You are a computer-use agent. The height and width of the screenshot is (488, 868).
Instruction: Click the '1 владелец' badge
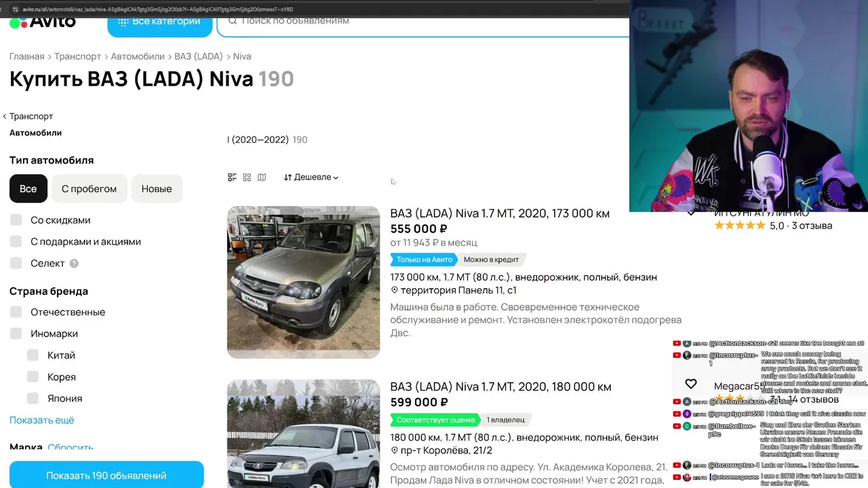[x=505, y=420]
